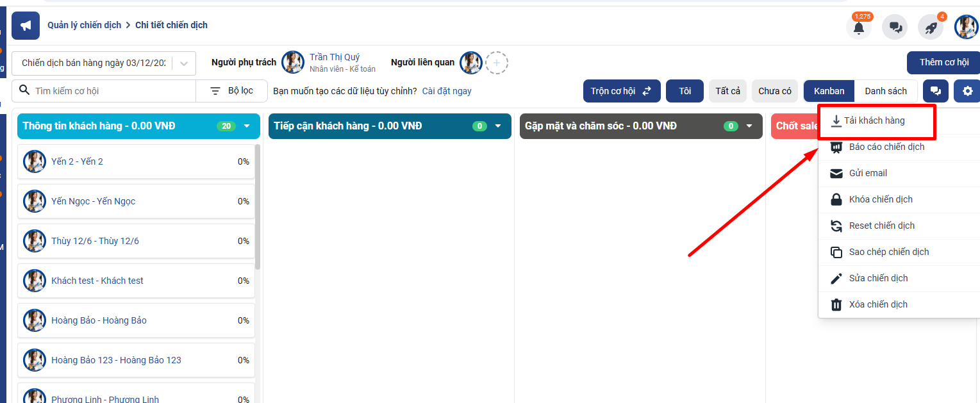The image size is (980, 403).
Task: Focus the Tìm kiếm cơ hội search field
Action: tap(109, 91)
